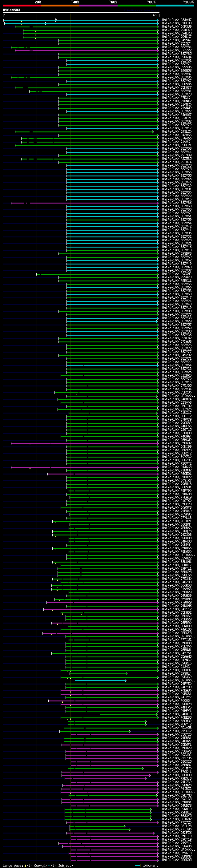Select hit label UniRef100_Q96UL8
The image size is (197, 868).
click(x=177, y=484)
